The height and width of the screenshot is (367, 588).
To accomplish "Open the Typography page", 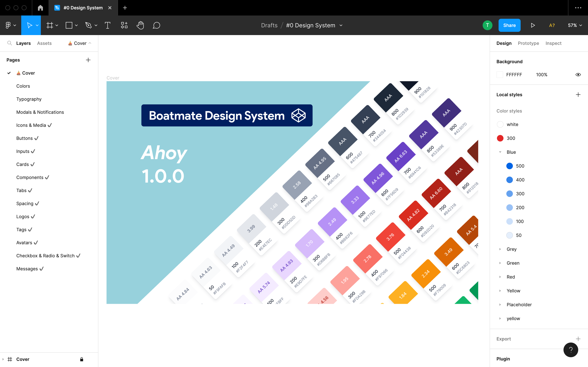I will tap(29, 99).
